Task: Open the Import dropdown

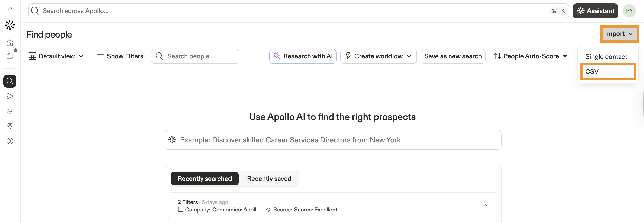Action: 619,34
